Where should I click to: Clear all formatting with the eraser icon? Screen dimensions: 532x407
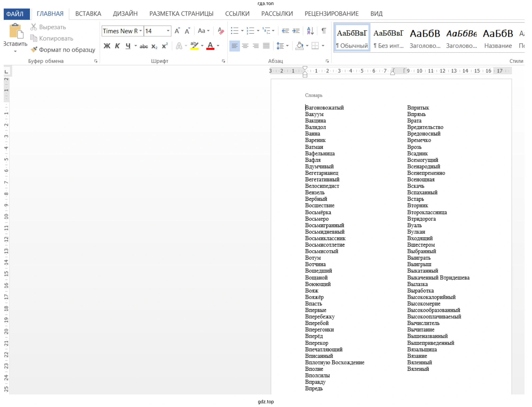(x=221, y=31)
